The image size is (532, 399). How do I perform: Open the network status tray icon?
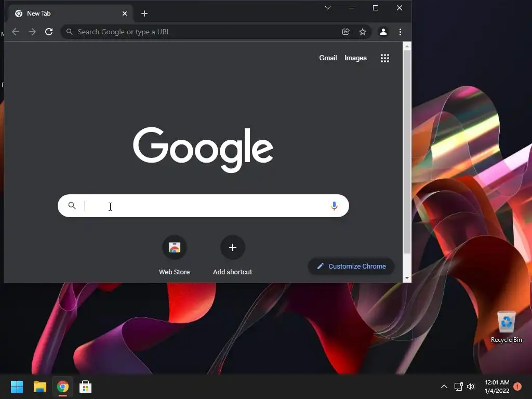click(x=459, y=387)
